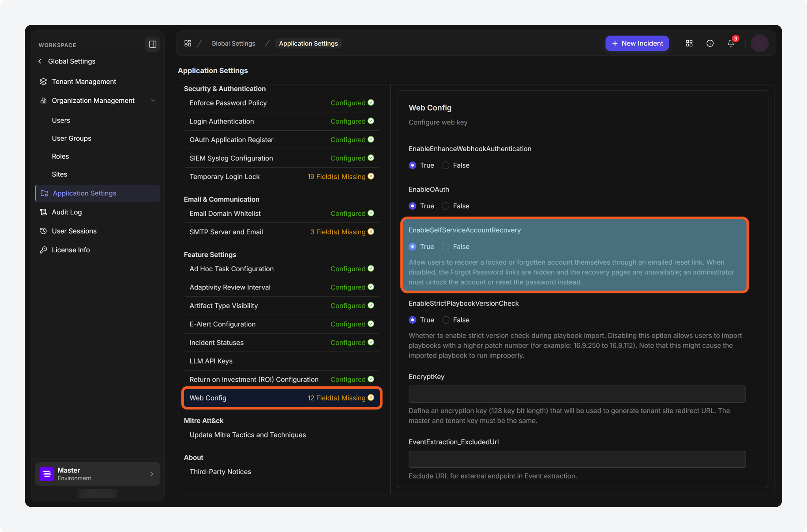
Task: Collapse the workspace sidebar panel icon
Action: 152,44
